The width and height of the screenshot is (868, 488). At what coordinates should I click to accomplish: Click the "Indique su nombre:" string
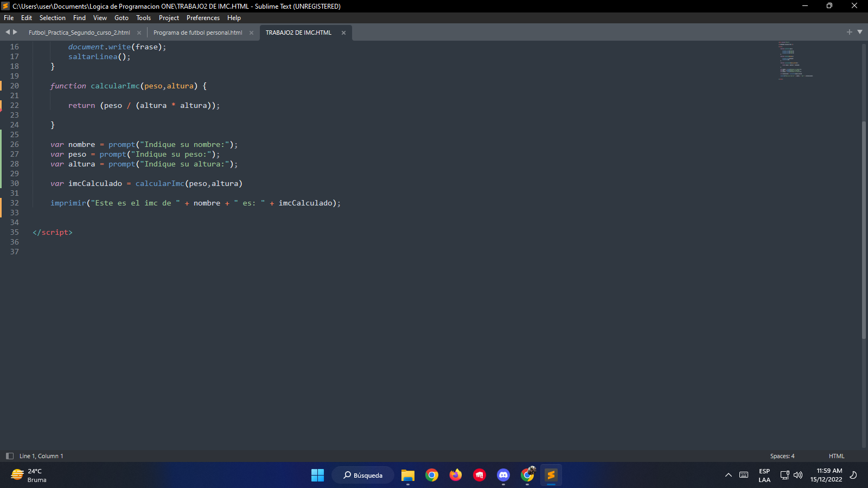(184, 144)
